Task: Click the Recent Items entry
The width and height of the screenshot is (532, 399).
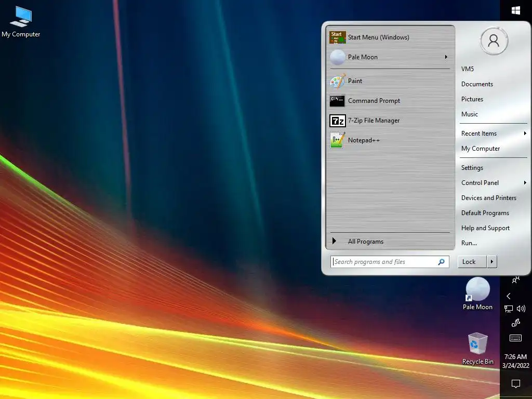Action: tap(478, 134)
